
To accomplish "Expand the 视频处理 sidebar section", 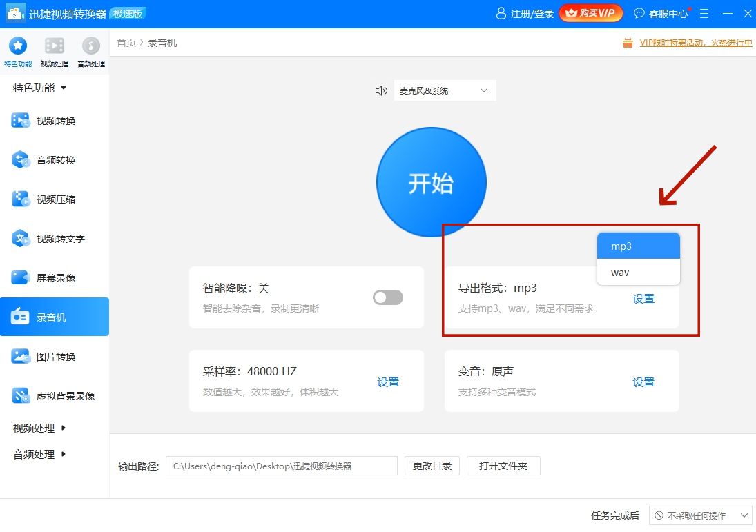I will pos(39,428).
